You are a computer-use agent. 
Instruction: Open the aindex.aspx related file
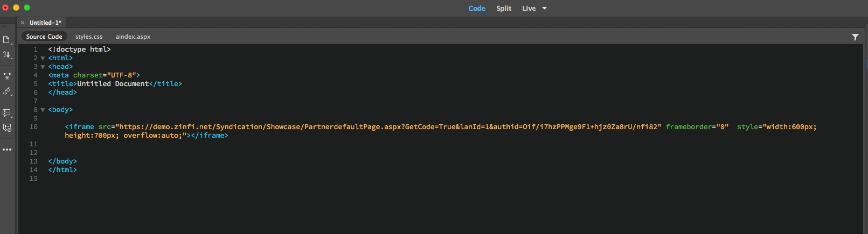[133, 37]
